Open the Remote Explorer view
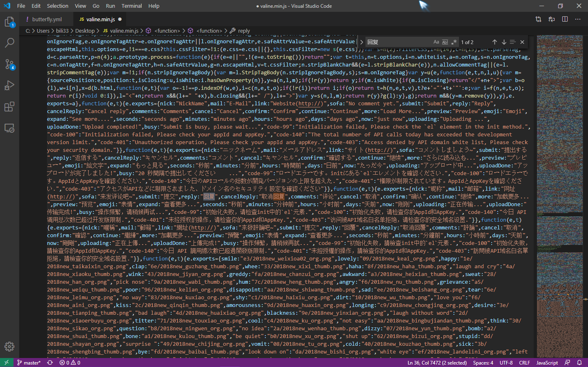This screenshot has width=588, height=367. (x=9, y=128)
